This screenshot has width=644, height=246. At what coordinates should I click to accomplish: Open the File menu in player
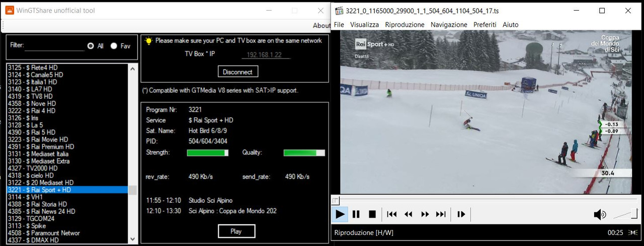click(x=339, y=24)
